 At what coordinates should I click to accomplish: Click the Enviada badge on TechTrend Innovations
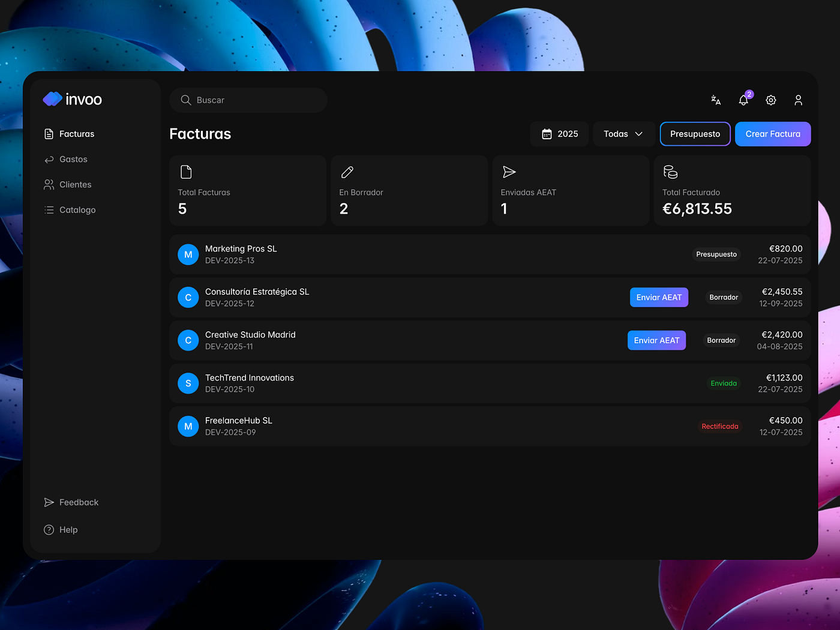click(724, 383)
